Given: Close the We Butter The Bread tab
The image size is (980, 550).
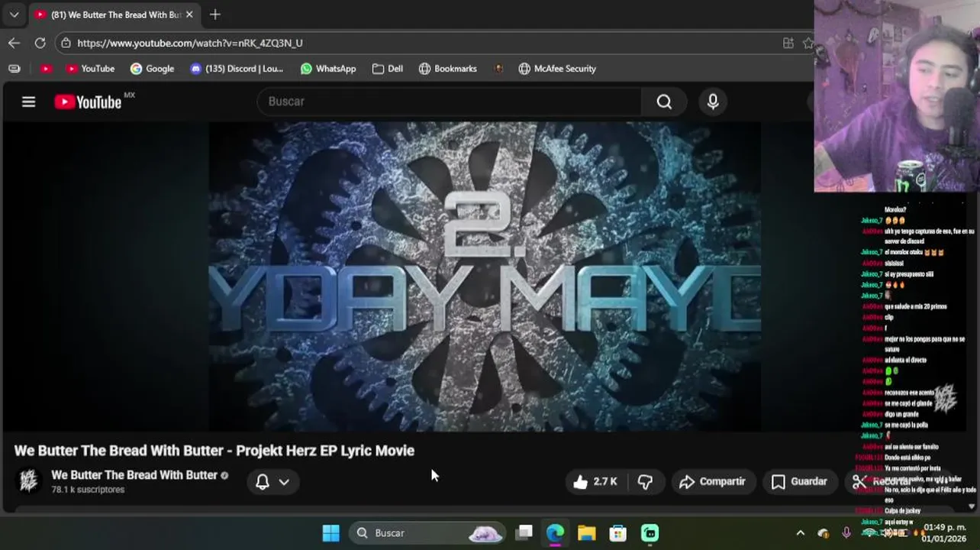Looking at the screenshot, I should point(189,15).
